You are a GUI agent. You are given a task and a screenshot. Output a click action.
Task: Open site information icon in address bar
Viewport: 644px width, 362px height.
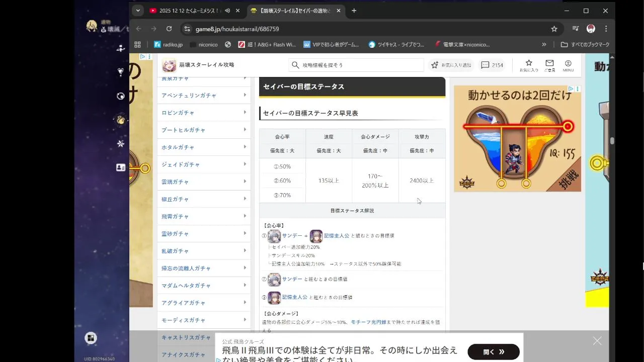coord(187,29)
